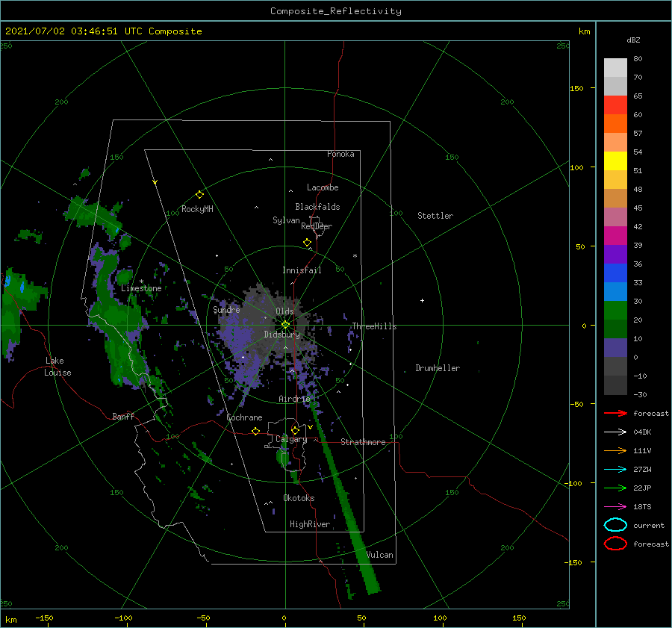Click the Calgary city label
This screenshot has height=628, width=672.
(x=291, y=439)
